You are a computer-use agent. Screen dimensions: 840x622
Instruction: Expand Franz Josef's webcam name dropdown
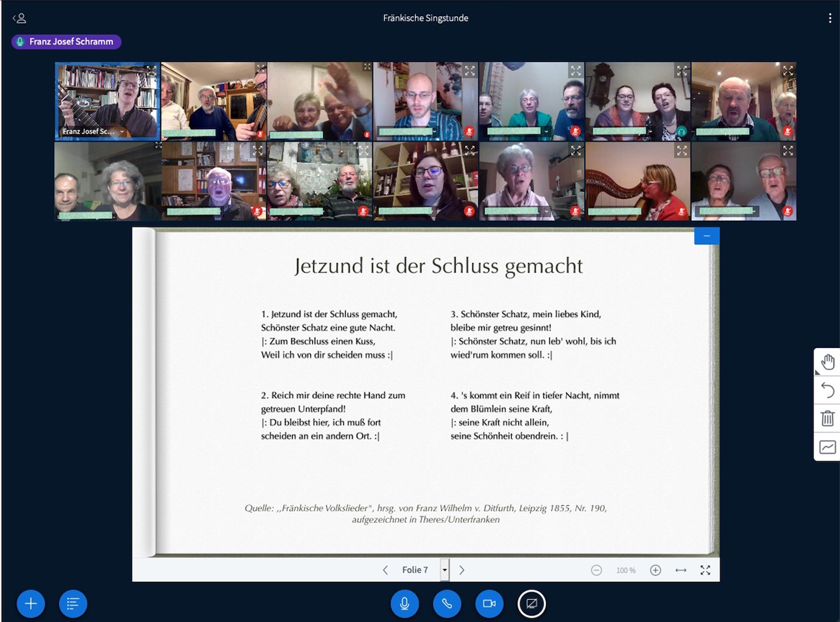click(x=121, y=132)
